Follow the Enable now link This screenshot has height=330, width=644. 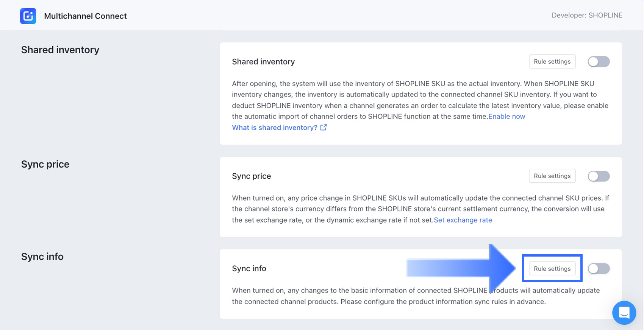click(x=506, y=117)
